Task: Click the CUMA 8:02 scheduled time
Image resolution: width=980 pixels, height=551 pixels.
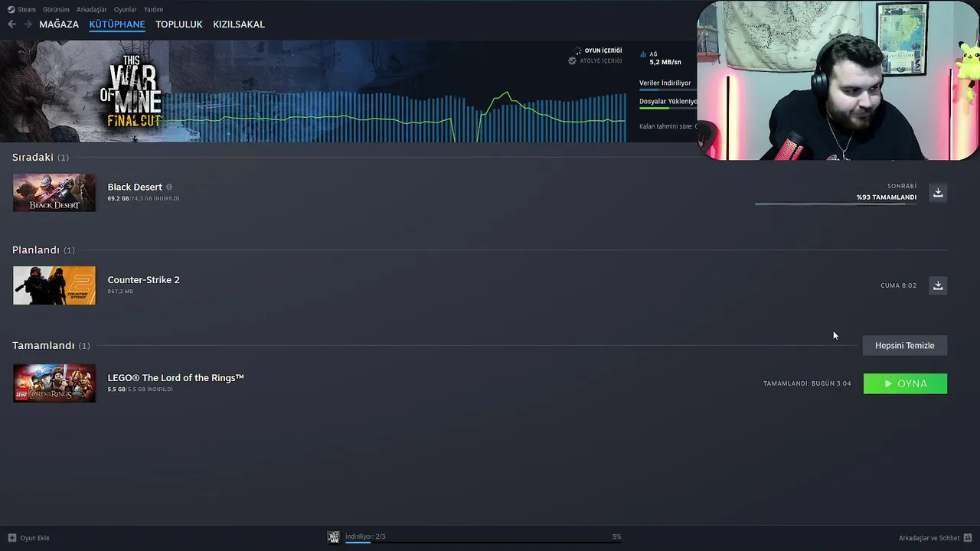Action: point(899,285)
